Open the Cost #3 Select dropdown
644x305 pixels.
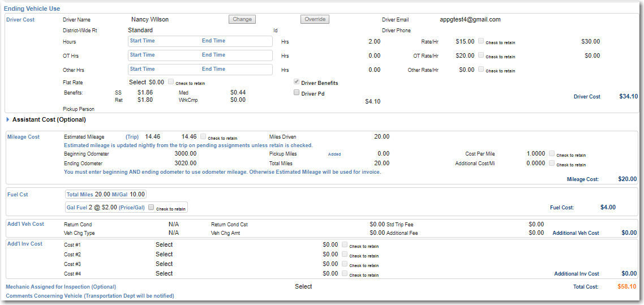[x=164, y=264]
